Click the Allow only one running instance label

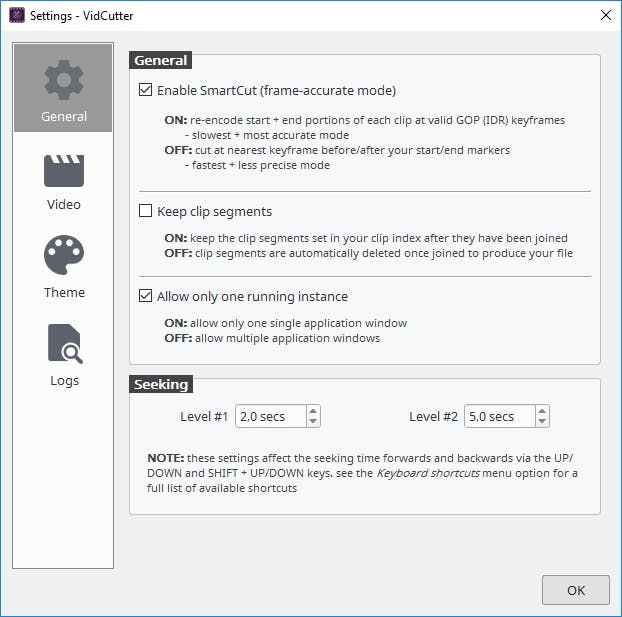tap(252, 297)
